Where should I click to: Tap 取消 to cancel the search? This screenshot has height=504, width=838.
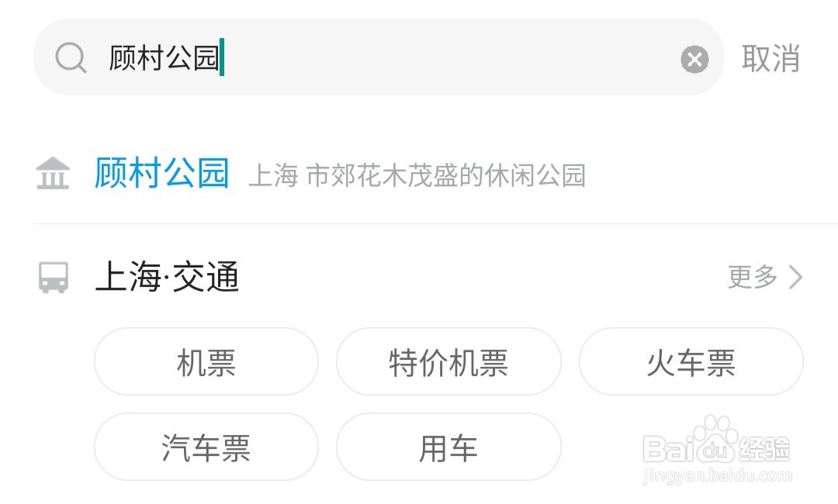pos(772,58)
